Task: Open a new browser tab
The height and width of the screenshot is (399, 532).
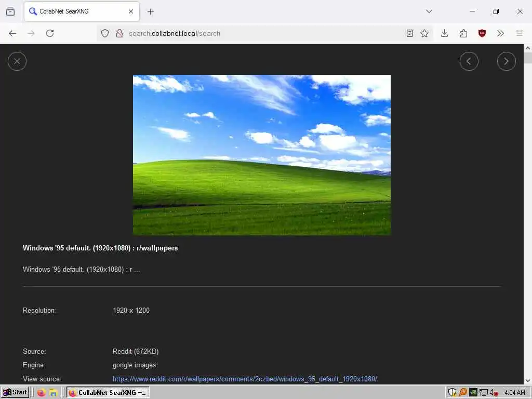Action: [x=150, y=12]
